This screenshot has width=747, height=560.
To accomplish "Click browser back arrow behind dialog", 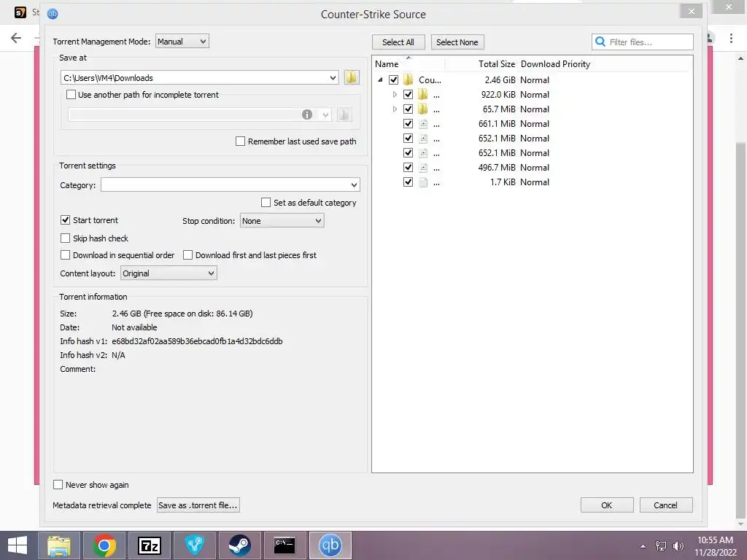I will point(16,38).
